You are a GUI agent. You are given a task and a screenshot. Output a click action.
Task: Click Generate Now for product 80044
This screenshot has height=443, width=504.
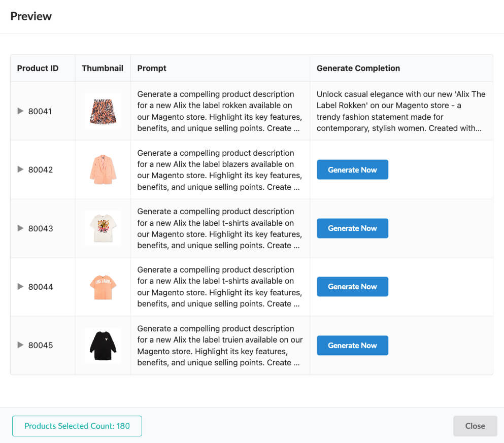pyautogui.click(x=352, y=286)
